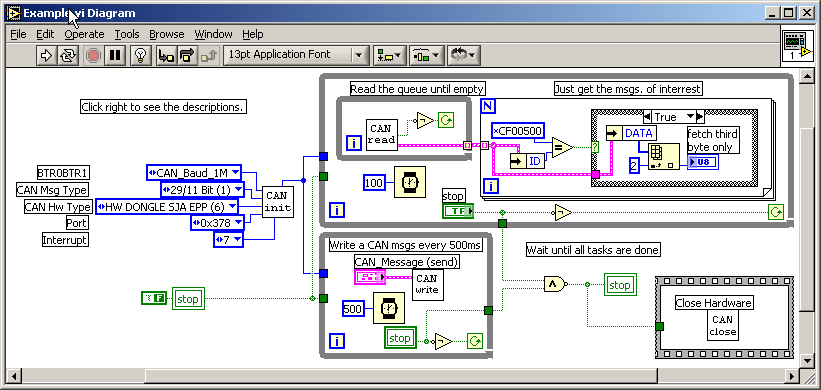Image resolution: width=821 pixels, height=390 pixels.
Task: Open the CAN_Baud_1M enum dropdown
Action: [x=194, y=172]
